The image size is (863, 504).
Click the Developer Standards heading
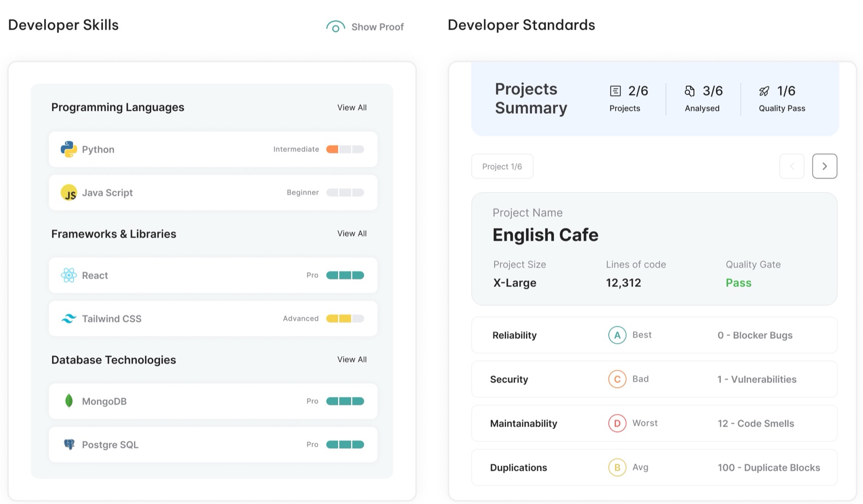pos(521,25)
